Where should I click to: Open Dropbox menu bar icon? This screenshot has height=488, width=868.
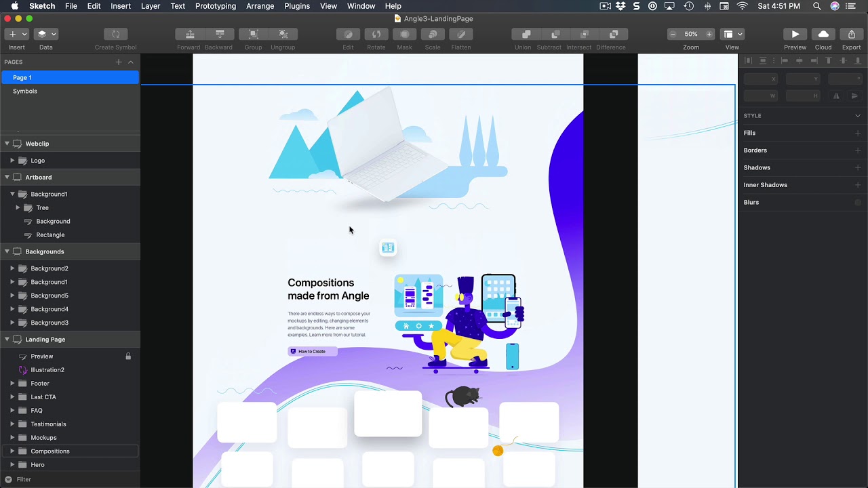(x=621, y=6)
